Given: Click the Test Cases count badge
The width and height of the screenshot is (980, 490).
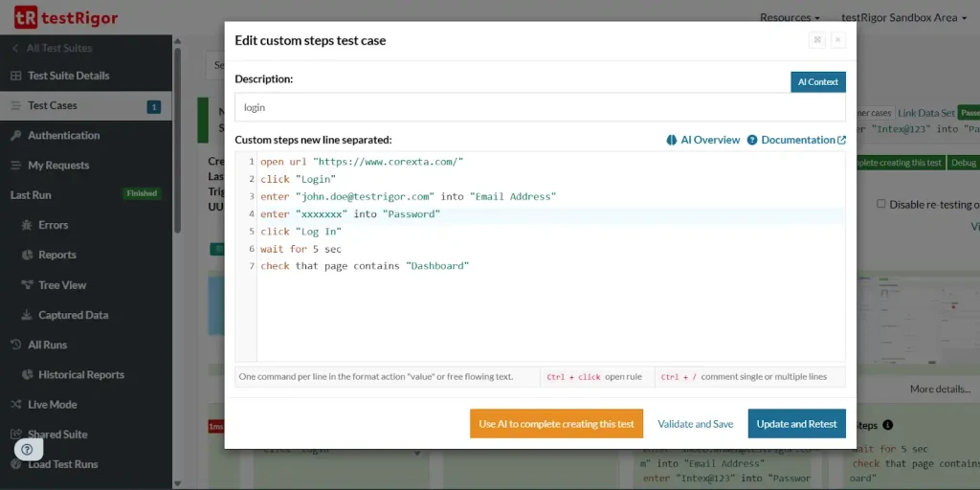Looking at the screenshot, I should coord(154,107).
